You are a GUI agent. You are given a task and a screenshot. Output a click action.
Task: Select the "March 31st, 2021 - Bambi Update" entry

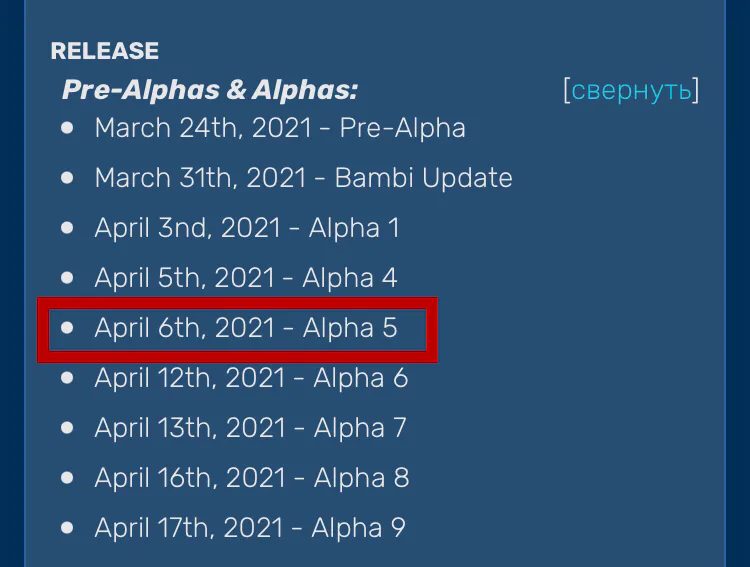[303, 178]
